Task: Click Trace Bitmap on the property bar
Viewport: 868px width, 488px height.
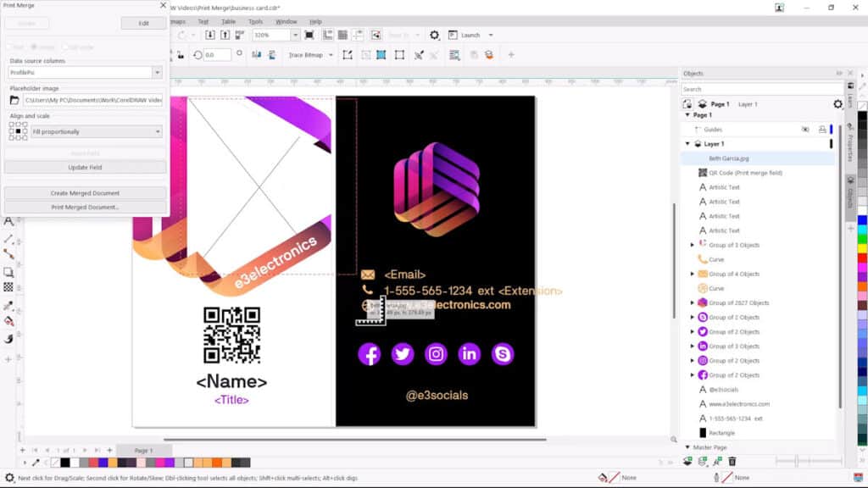Action: click(307, 53)
